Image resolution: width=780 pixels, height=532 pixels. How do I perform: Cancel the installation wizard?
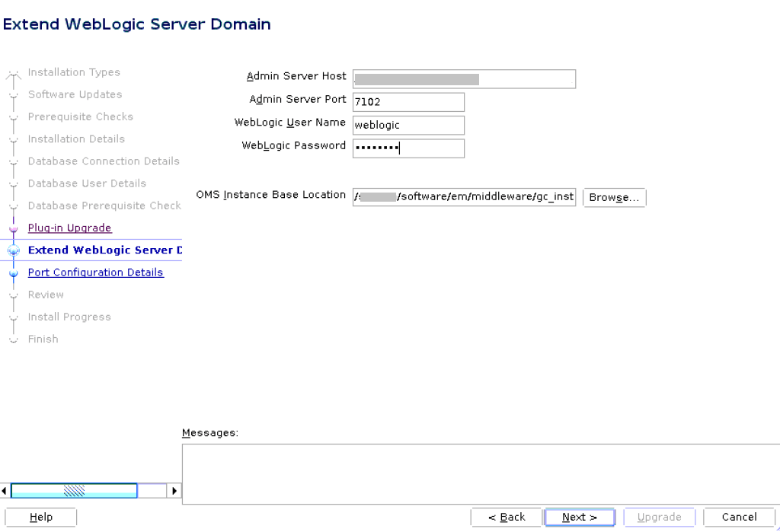point(737,517)
